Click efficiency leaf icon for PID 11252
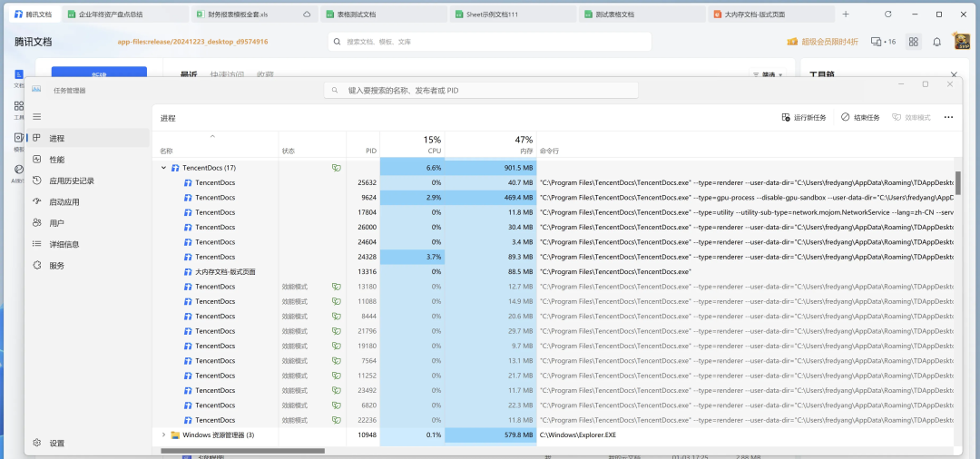The image size is (980, 459). [337, 376]
